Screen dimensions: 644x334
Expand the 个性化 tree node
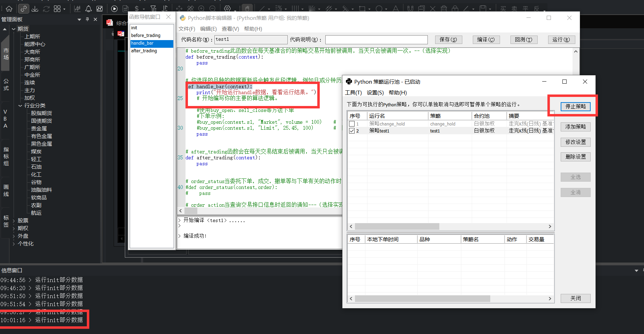pyautogui.click(x=14, y=244)
